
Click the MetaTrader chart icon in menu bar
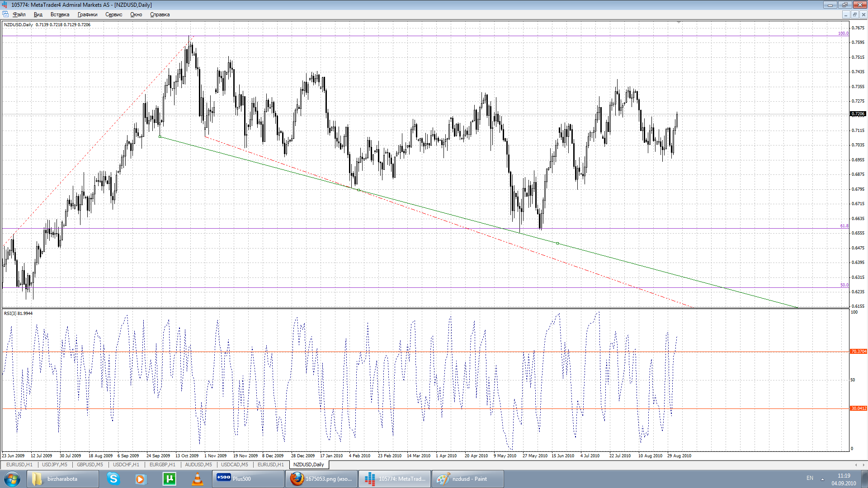click(x=5, y=14)
